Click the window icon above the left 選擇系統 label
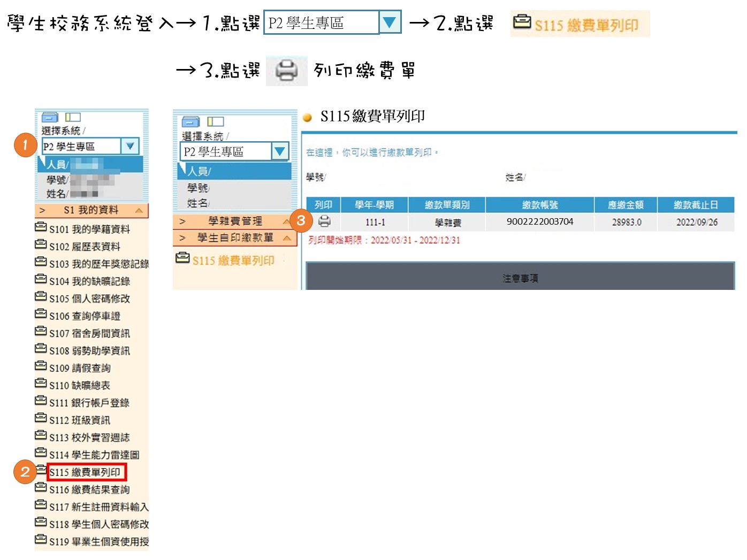This screenshot has height=560, width=747. coord(50,117)
